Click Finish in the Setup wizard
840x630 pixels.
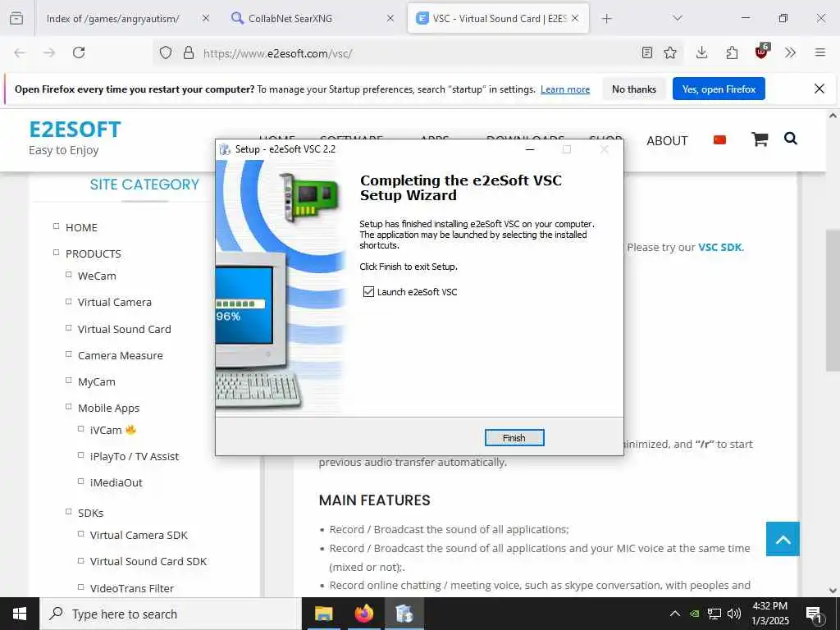click(x=514, y=438)
